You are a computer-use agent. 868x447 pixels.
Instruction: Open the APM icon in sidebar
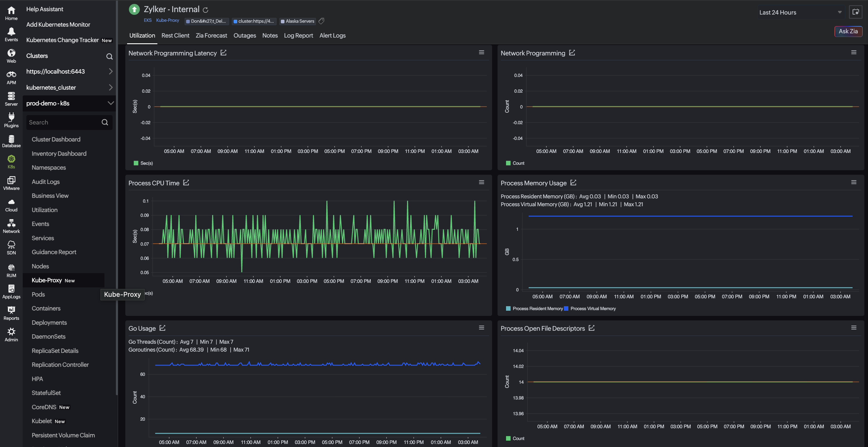[11, 74]
